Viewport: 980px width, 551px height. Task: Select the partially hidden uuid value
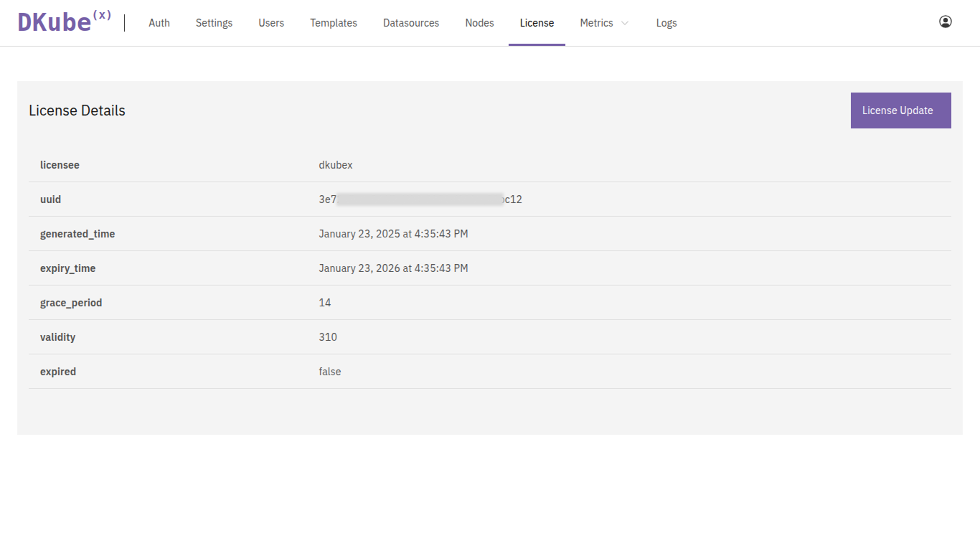420,199
